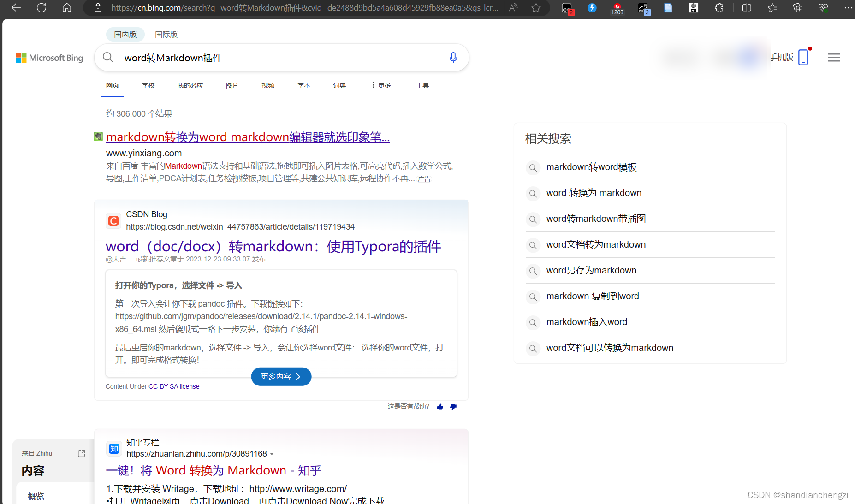Open the mobile version phone icon

pyautogui.click(x=803, y=57)
